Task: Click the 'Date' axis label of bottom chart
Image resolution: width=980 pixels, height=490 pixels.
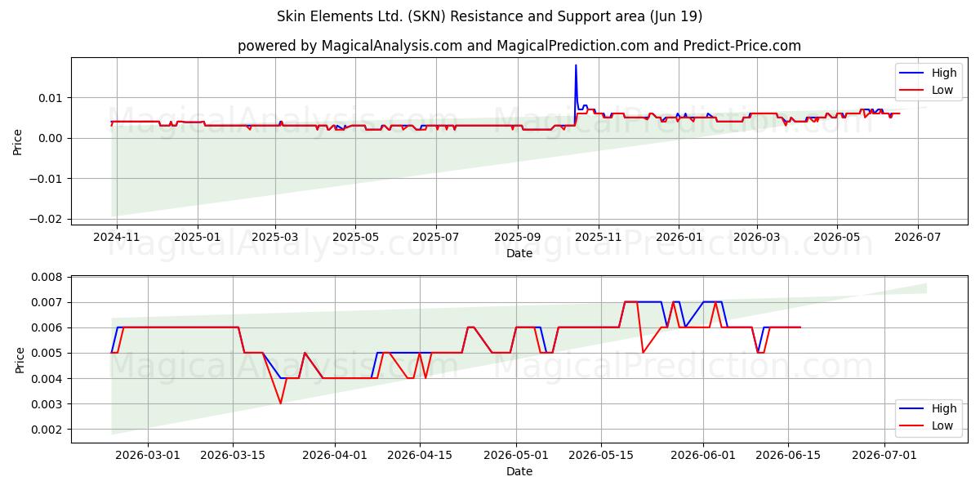Action: tap(519, 471)
